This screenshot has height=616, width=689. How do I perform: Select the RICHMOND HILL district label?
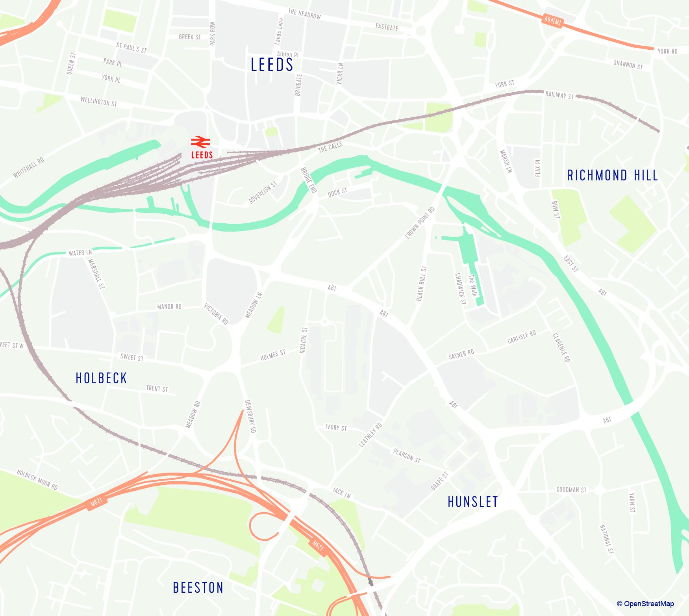[613, 175]
